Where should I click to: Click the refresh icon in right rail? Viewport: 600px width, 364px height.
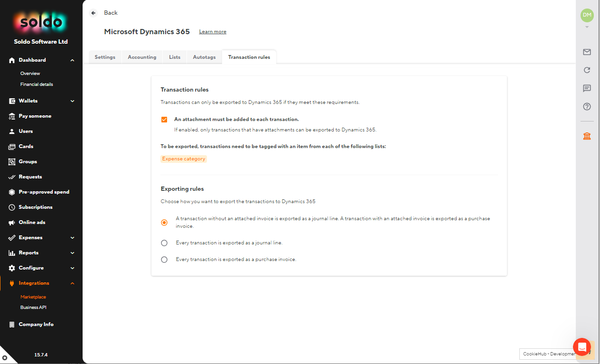coord(587,70)
